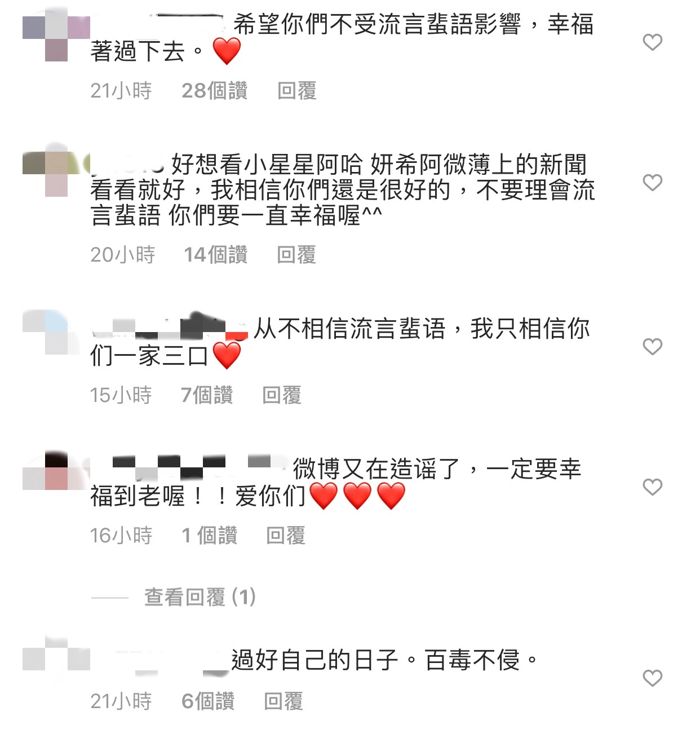Open avatar of 微博又在造谣了 commenter

point(56,471)
